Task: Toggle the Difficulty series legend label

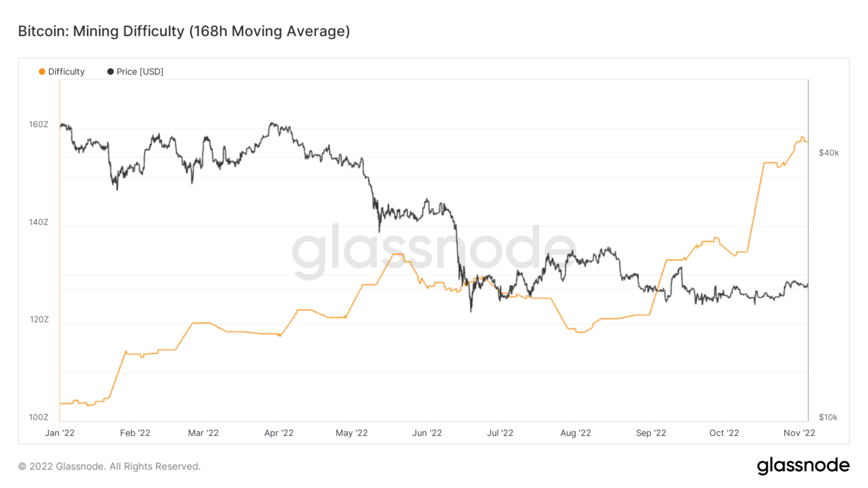Action: click(66, 72)
